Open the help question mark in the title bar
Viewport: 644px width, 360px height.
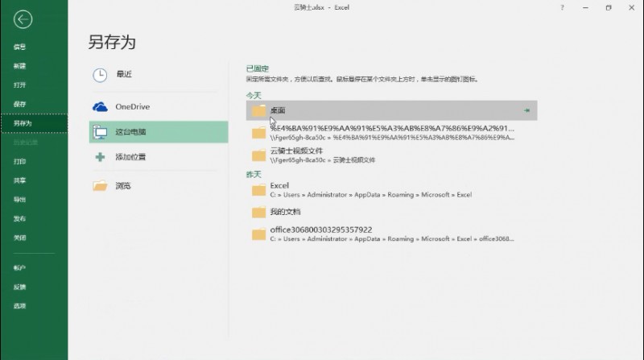(562, 7)
